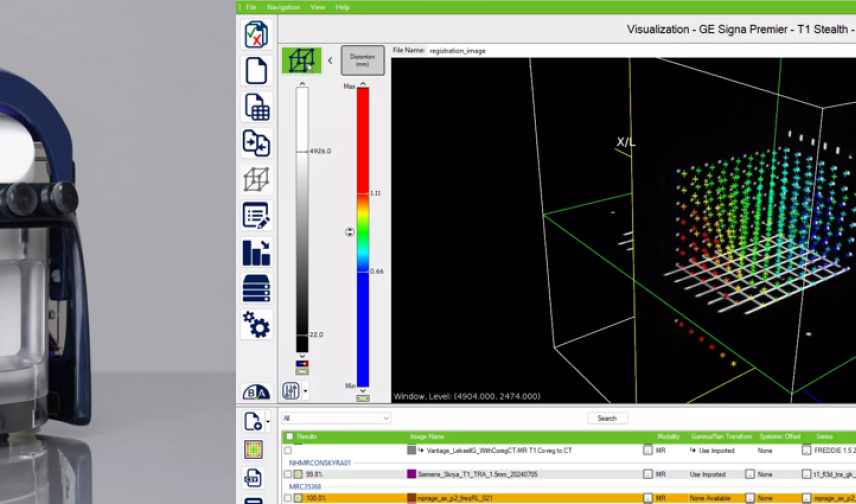Open the All filter combo box
The image size is (856, 504).
(x=336, y=418)
